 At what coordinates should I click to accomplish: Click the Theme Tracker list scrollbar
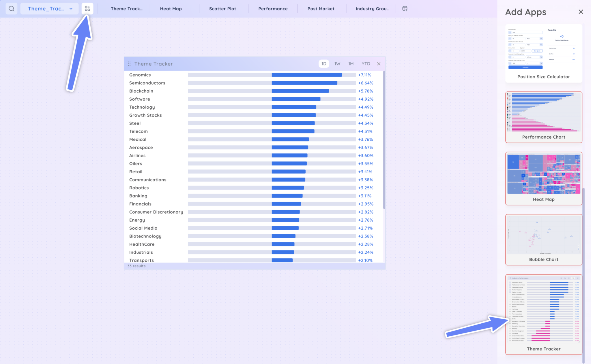pyautogui.click(x=384, y=140)
